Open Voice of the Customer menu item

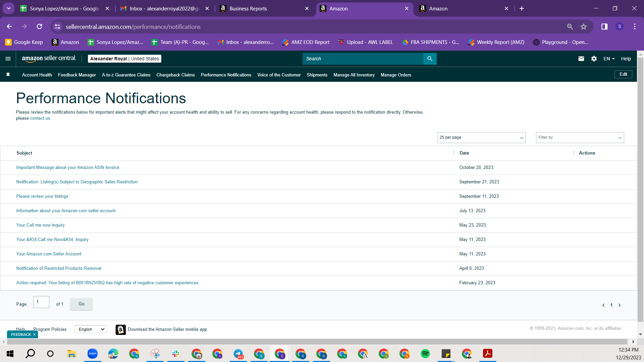[x=279, y=75]
